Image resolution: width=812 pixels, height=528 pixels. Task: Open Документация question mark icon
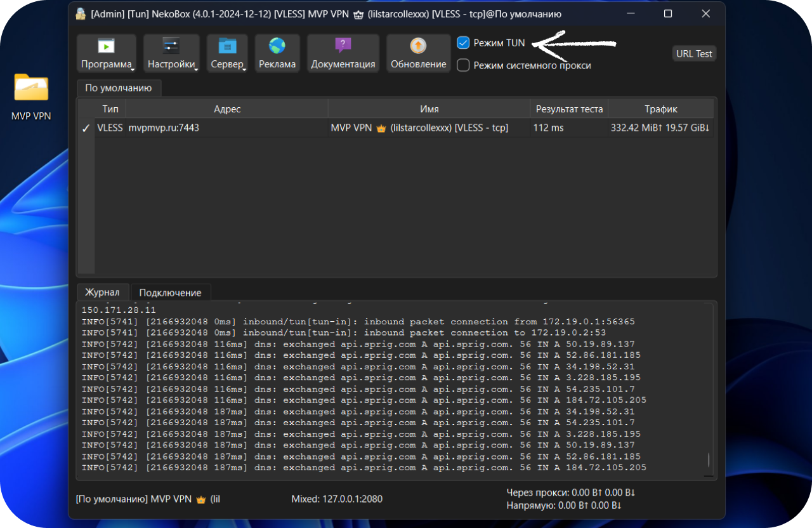[343, 46]
